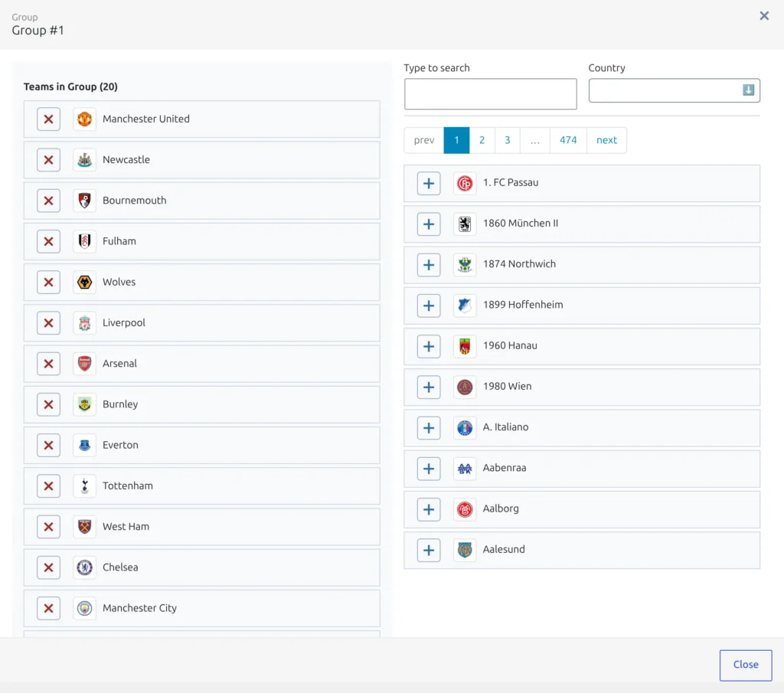Add A. Italiano to group
Image resolution: width=784 pixels, height=693 pixels.
[429, 428]
